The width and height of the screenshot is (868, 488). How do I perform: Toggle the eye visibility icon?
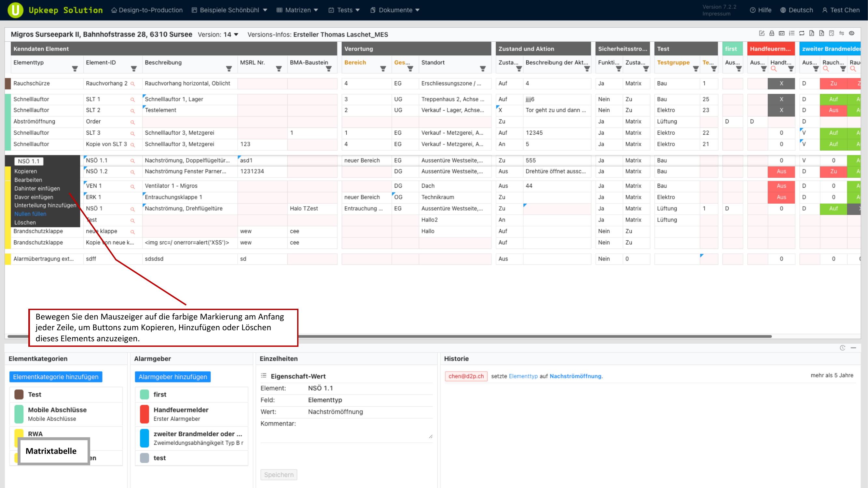coord(852,33)
